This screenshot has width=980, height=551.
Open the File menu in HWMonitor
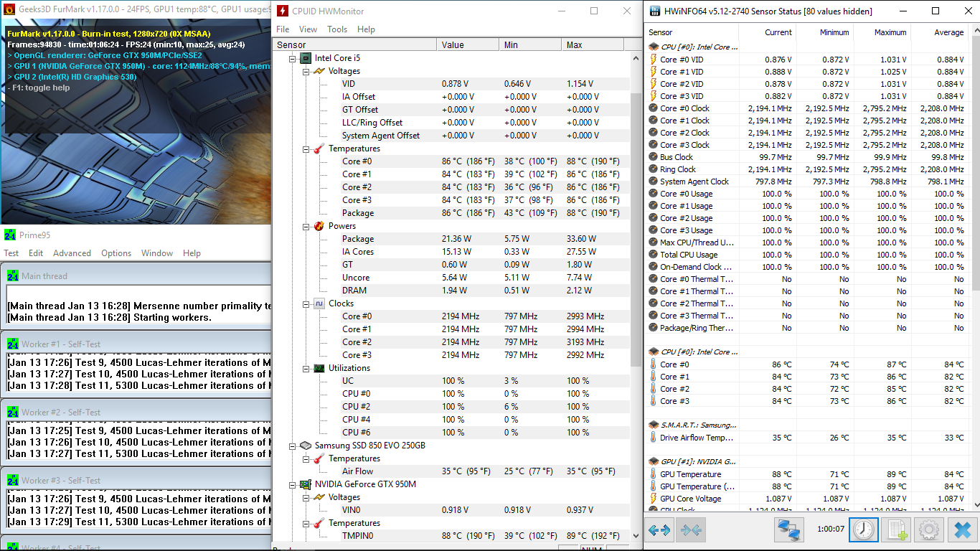[283, 29]
